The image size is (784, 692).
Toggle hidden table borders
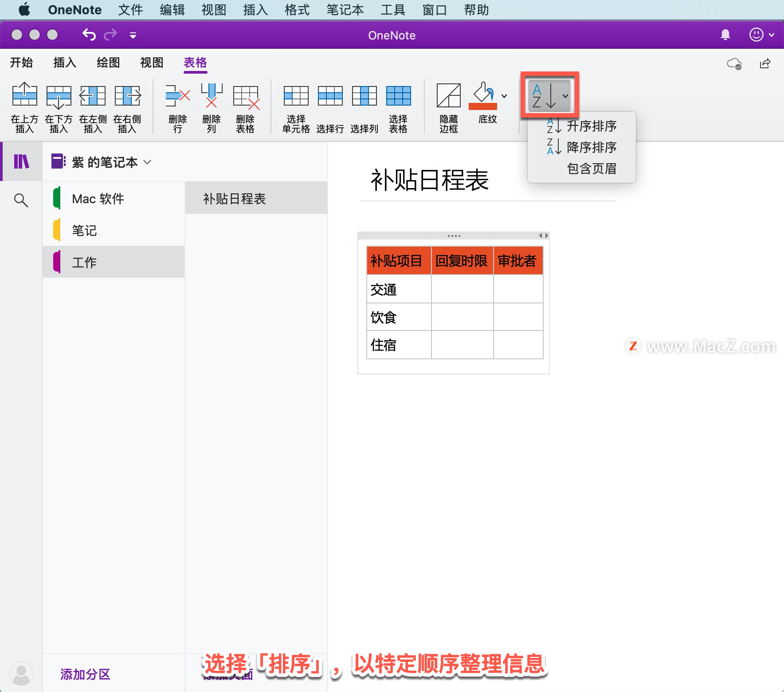(449, 107)
